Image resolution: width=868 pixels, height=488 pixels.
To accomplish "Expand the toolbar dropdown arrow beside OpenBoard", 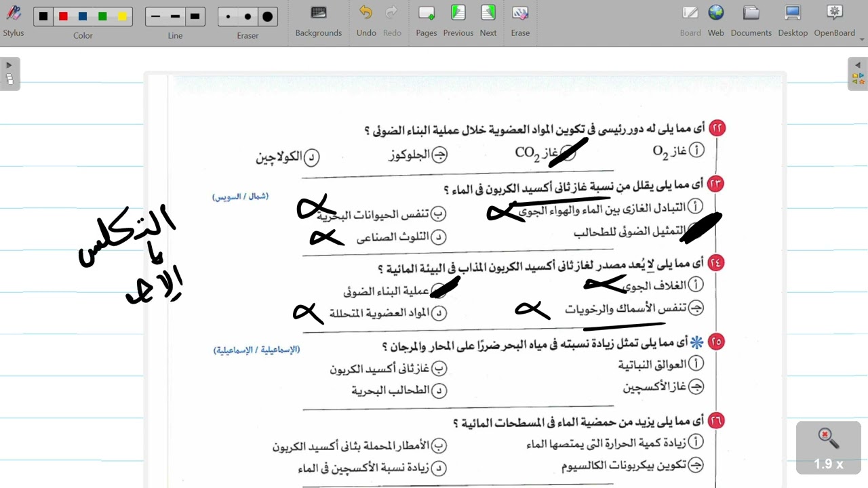I will [x=863, y=39].
